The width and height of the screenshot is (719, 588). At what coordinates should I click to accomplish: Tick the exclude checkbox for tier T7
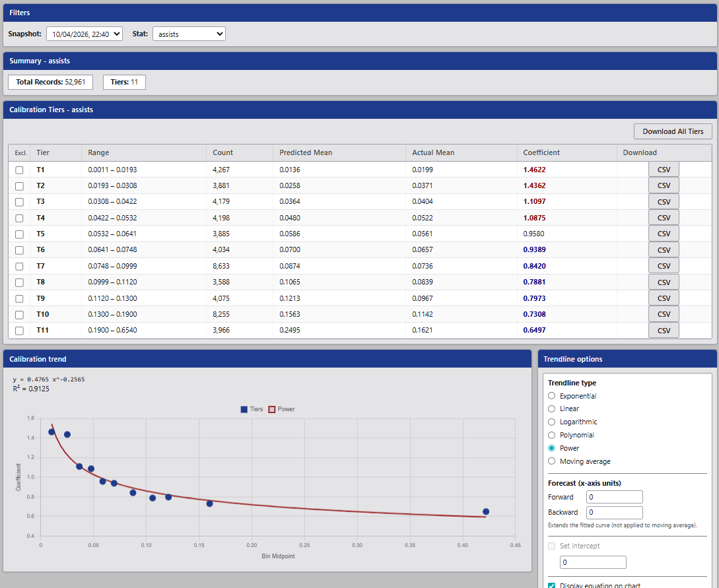[19, 266]
